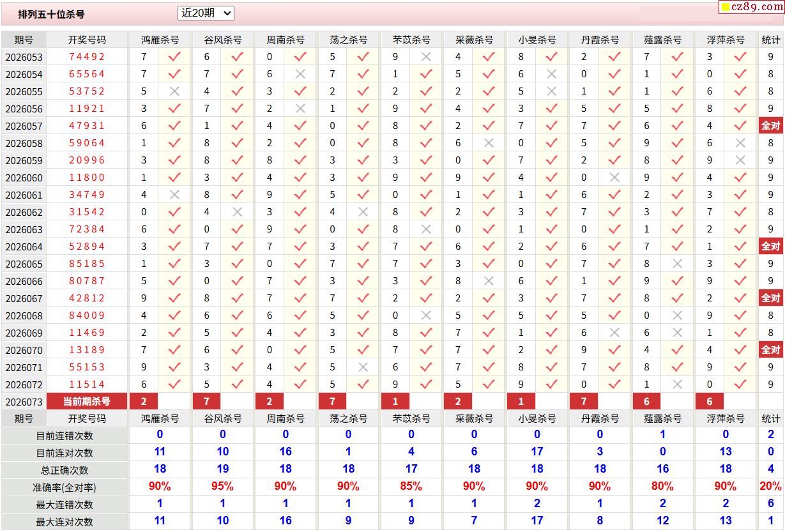
Task: Click the cross mark for 采薇杀号 in row 2026066
Action: click(x=489, y=281)
